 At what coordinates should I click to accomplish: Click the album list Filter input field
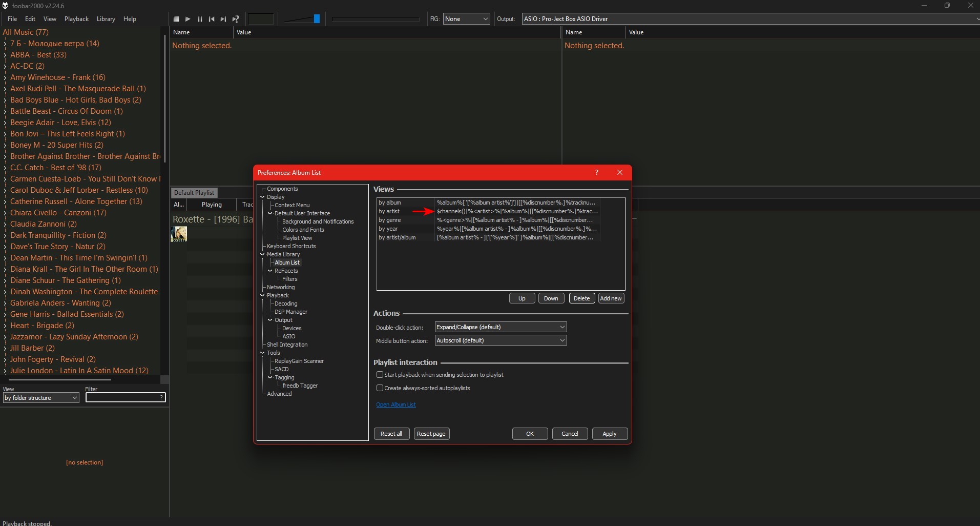[123, 397]
